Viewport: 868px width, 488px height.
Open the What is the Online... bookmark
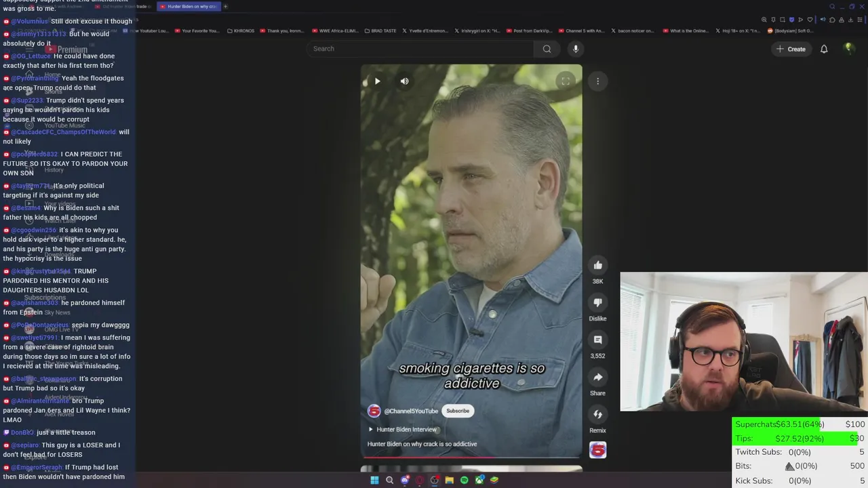click(685, 30)
